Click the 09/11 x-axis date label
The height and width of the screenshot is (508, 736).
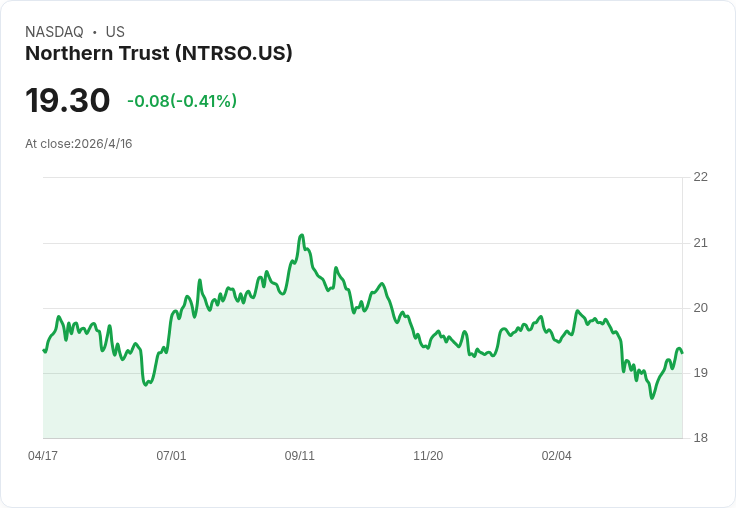pyautogui.click(x=299, y=456)
